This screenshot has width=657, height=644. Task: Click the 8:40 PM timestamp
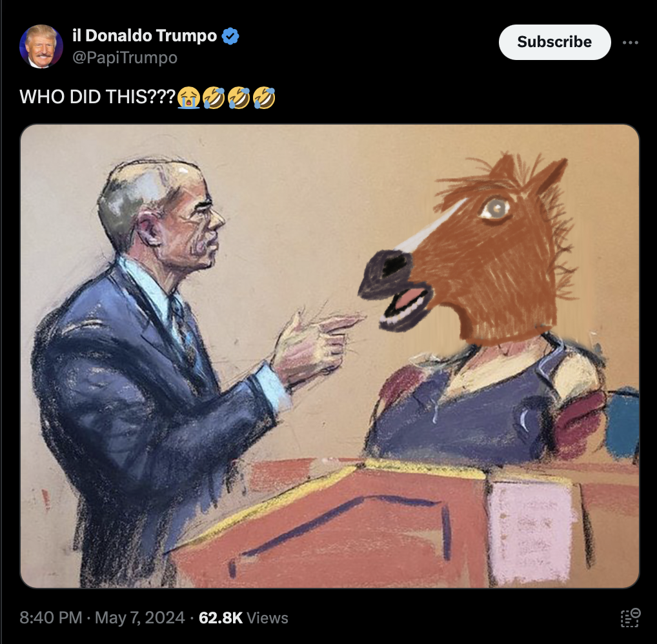click(x=51, y=618)
